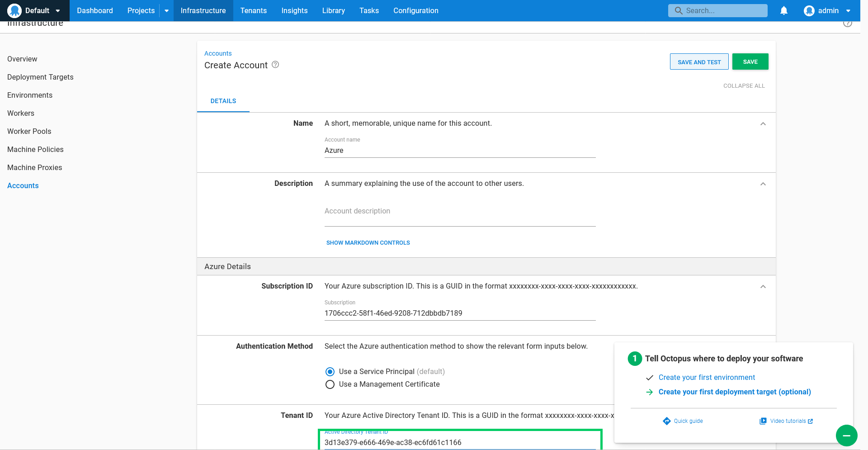Screen dimensions: 868x450
Task: Click the Account description field
Action: click(460, 212)
